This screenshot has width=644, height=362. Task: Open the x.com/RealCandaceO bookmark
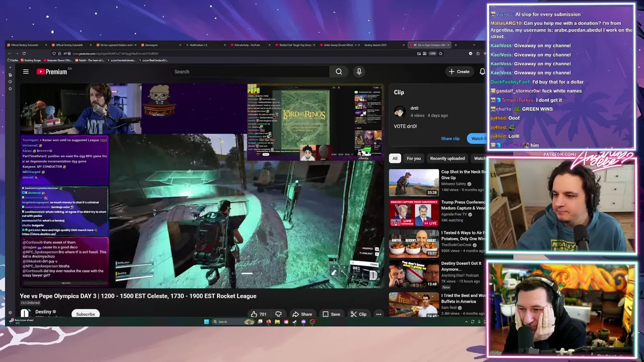154,60
